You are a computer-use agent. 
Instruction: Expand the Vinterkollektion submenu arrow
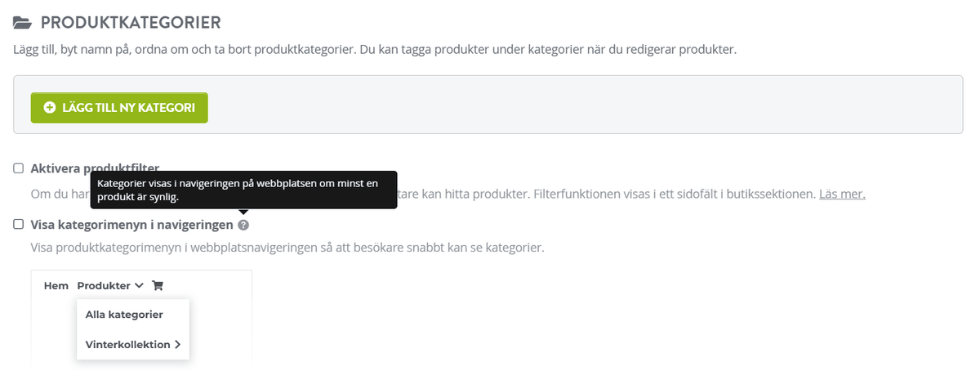(x=178, y=345)
